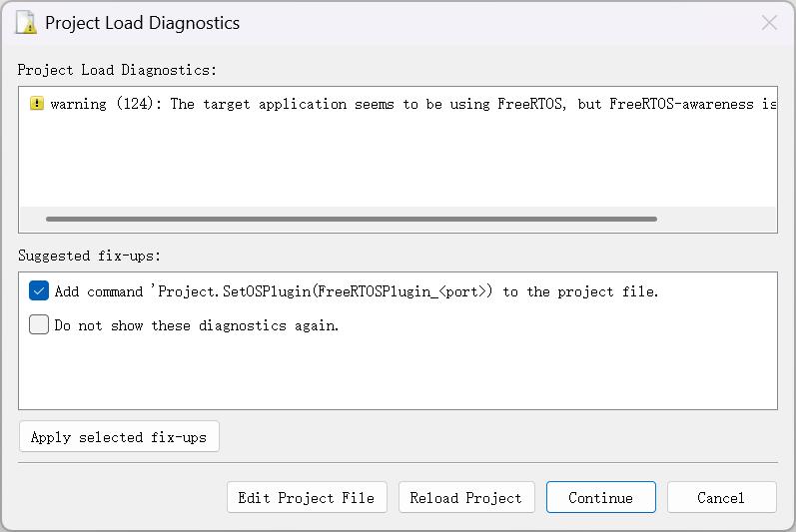
Task: Enable Do not show these diagnostics again
Action: point(39,324)
